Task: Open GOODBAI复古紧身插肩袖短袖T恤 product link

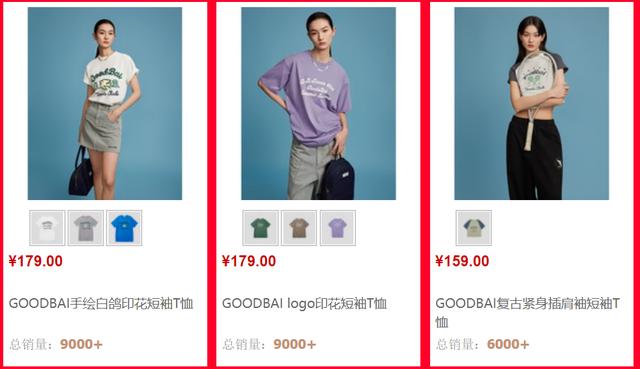Action: pos(527,313)
